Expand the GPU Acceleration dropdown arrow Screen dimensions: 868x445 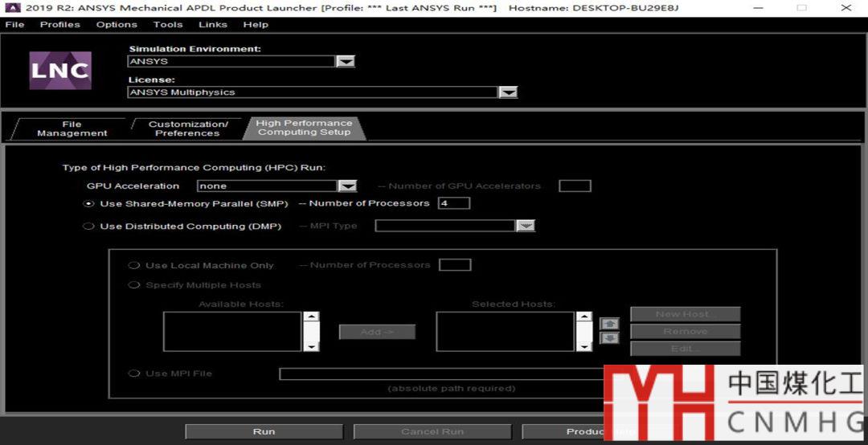pyautogui.click(x=347, y=186)
